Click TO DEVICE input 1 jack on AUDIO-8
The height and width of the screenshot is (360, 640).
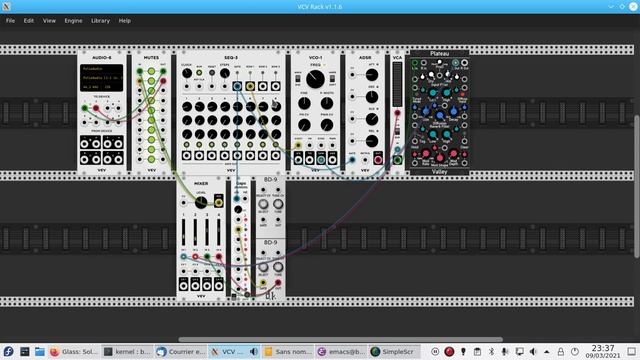pyautogui.click(x=84, y=108)
